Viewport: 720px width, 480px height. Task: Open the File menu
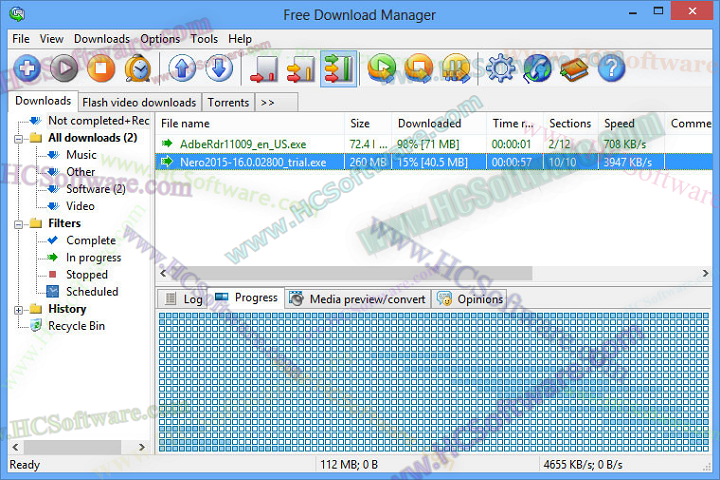point(21,39)
